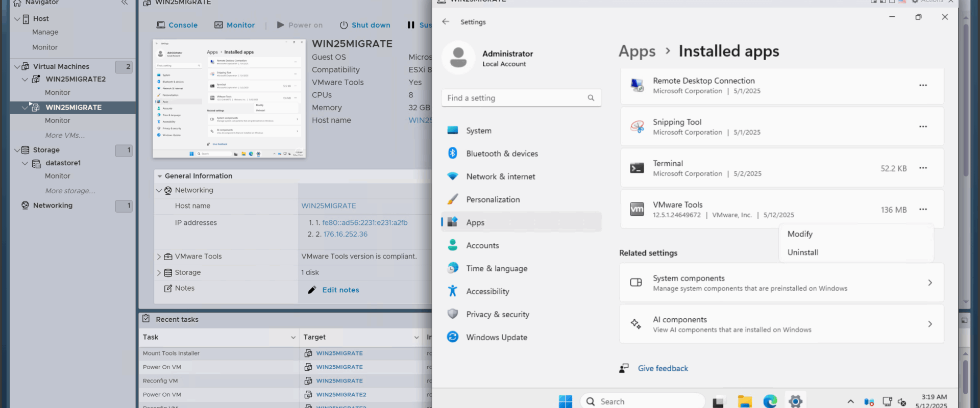Open File Explorer from the taskbar

click(745, 402)
